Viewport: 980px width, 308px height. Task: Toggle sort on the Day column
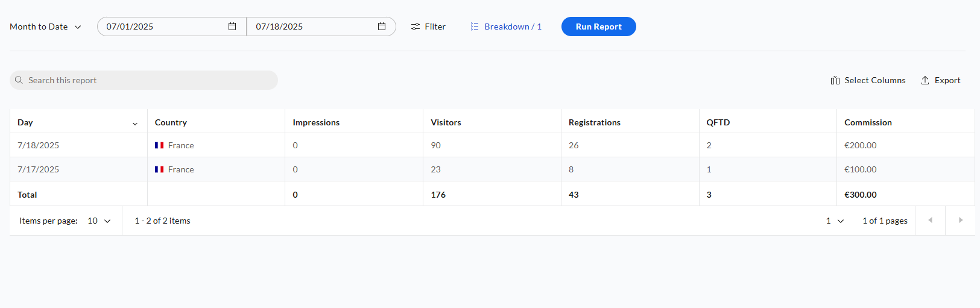coord(135,123)
